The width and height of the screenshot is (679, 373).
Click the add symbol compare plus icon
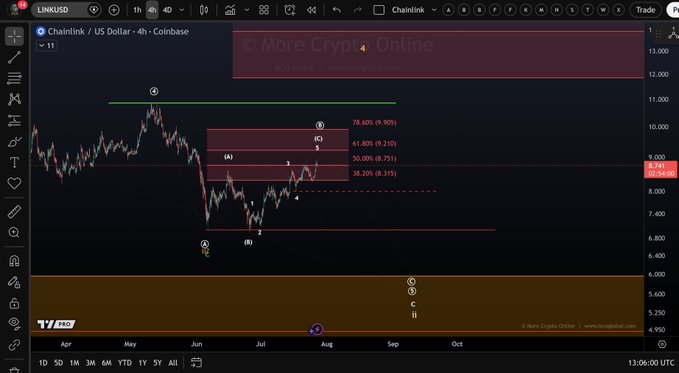[114, 10]
